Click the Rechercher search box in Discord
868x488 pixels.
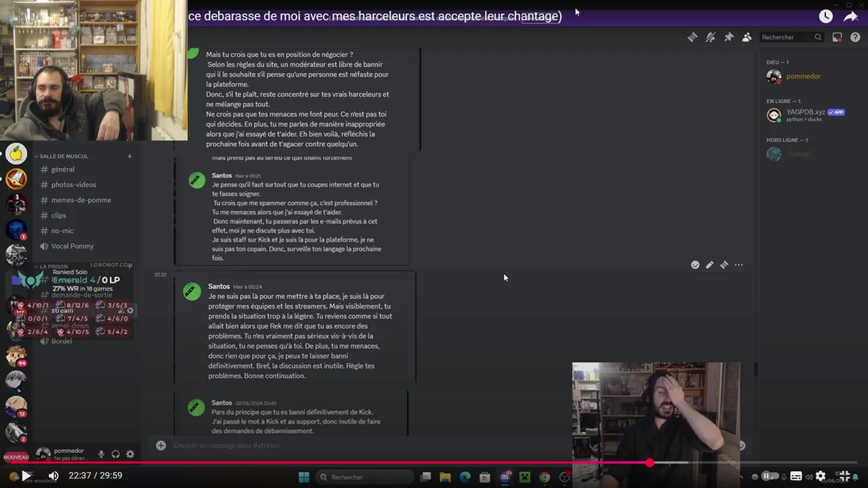pos(791,37)
